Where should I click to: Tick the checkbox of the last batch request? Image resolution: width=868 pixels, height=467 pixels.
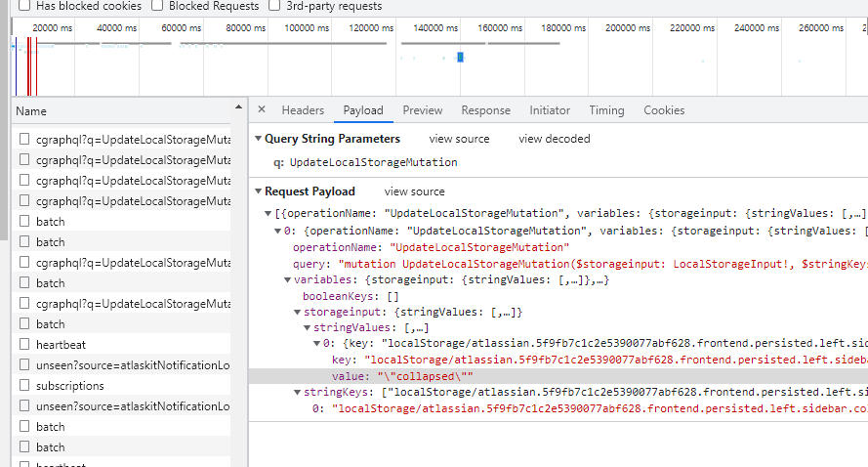[x=24, y=446]
